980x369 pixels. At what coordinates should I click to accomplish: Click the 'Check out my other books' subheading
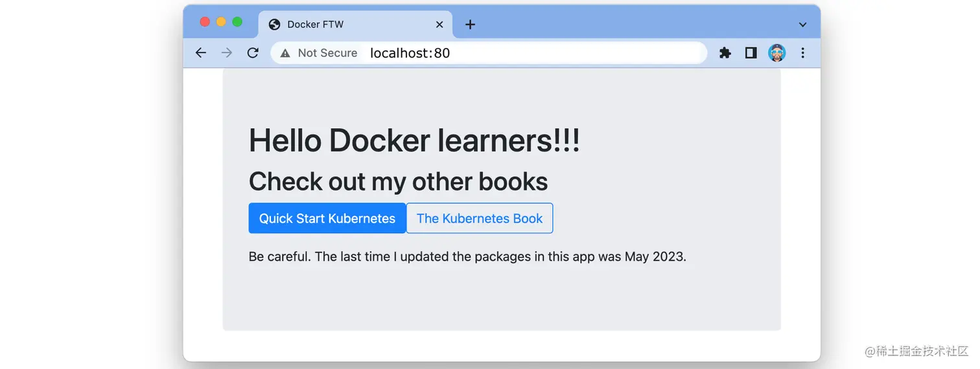click(398, 182)
